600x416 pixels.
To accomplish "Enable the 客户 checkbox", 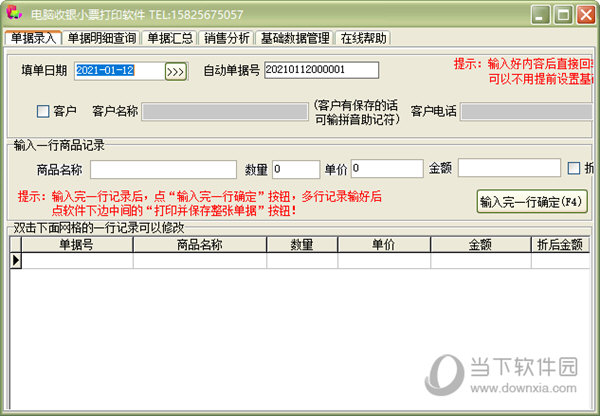I will [43, 111].
